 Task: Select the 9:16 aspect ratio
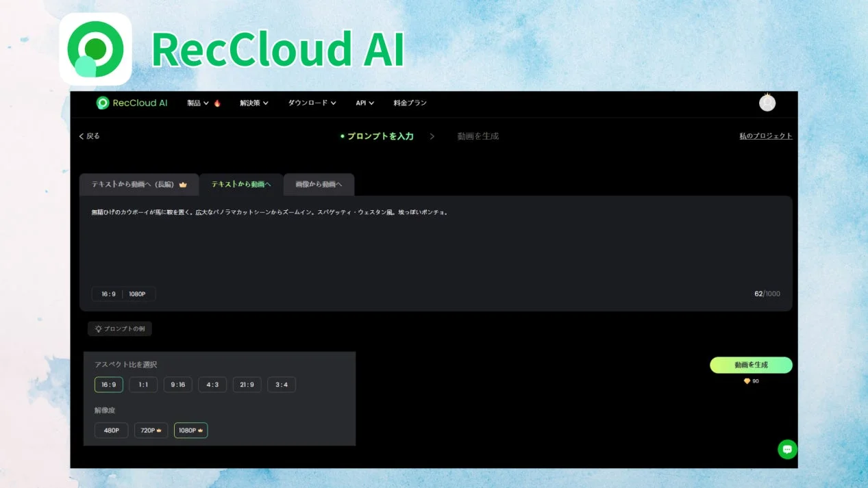[x=177, y=384]
